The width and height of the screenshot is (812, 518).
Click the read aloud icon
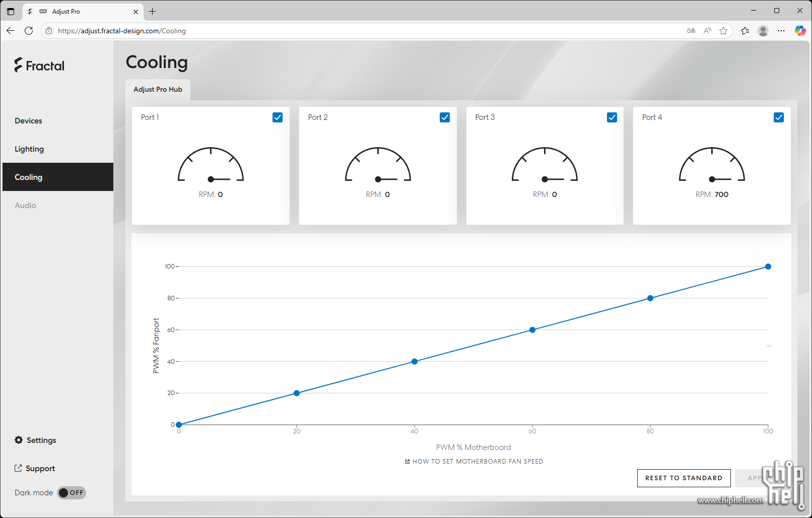[707, 31]
